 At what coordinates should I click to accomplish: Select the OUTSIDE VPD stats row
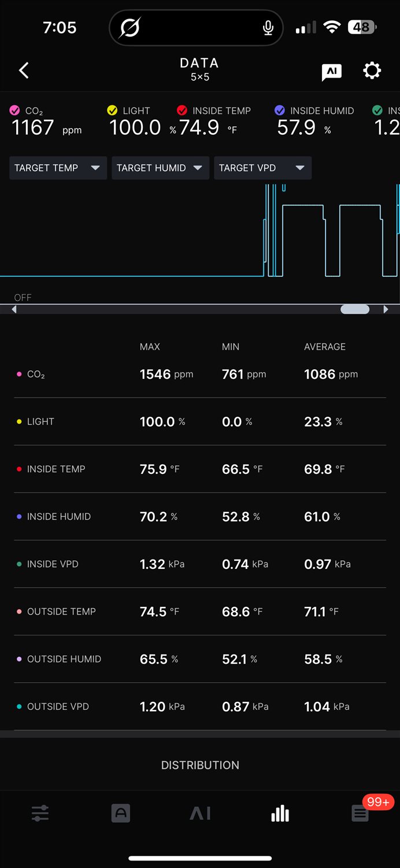click(200, 707)
